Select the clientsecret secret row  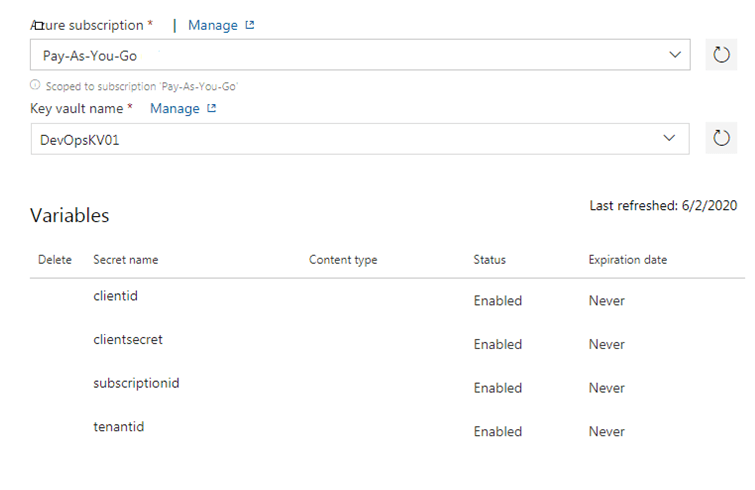[128, 340]
